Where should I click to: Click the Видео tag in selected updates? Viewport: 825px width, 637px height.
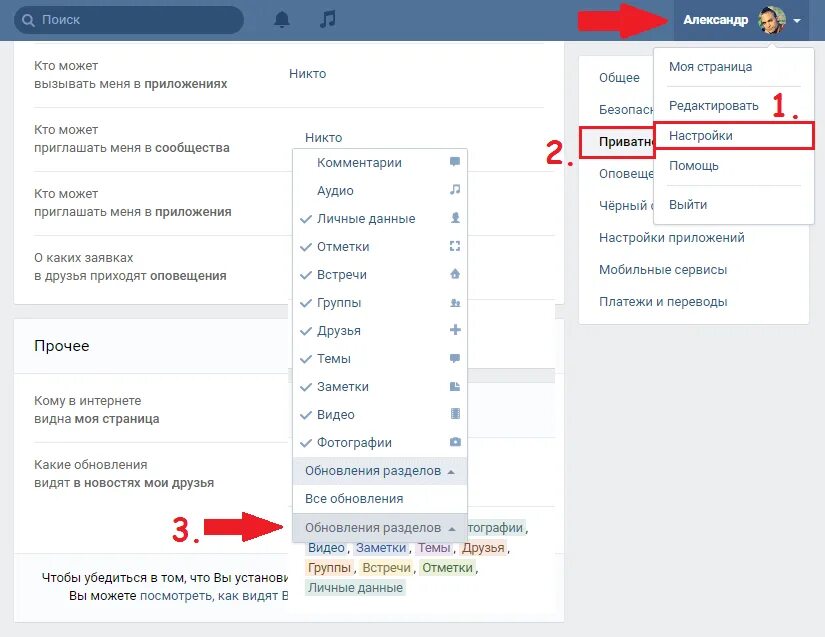coord(326,548)
